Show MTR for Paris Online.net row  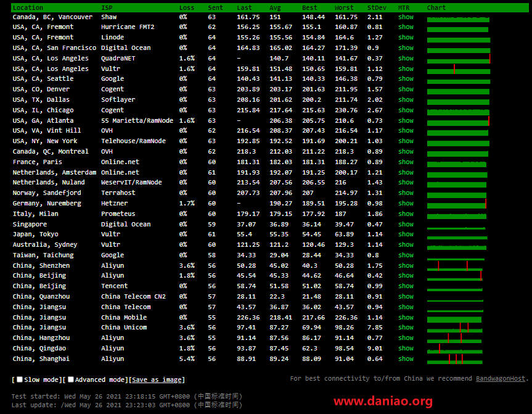pyautogui.click(x=406, y=162)
